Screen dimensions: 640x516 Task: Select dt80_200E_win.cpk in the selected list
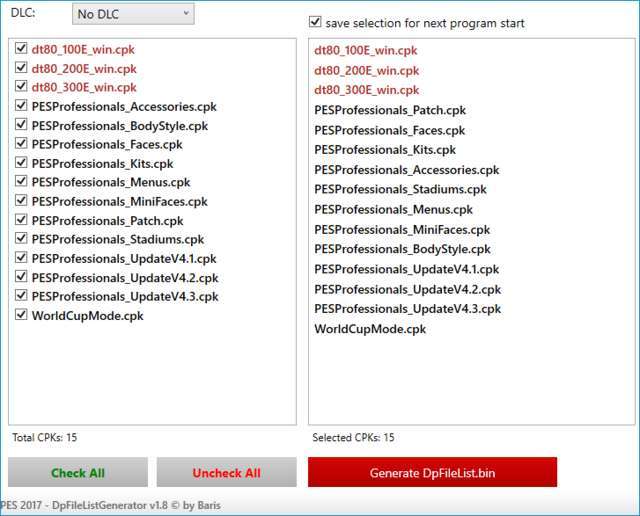pyautogui.click(x=367, y=71)
